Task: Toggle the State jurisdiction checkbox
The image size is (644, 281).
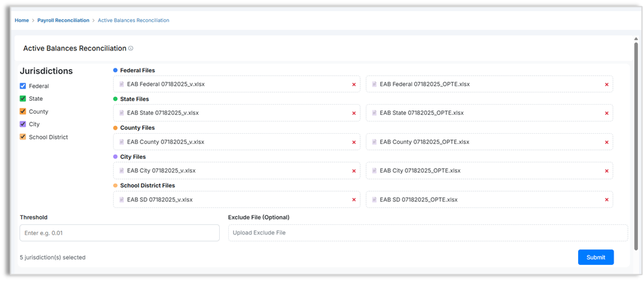Action: (23, 99)
